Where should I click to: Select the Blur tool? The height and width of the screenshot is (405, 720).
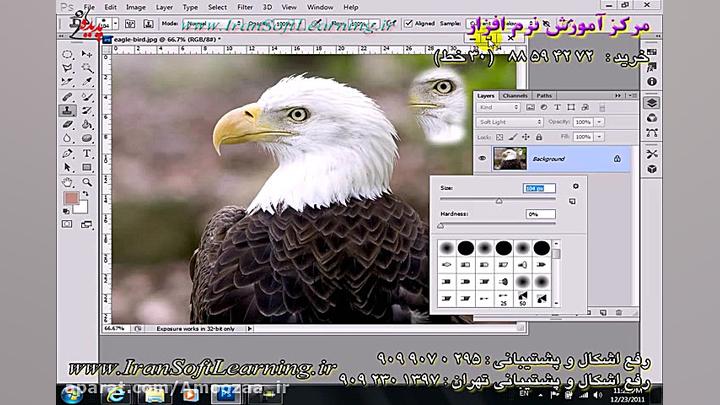(68, 138)
